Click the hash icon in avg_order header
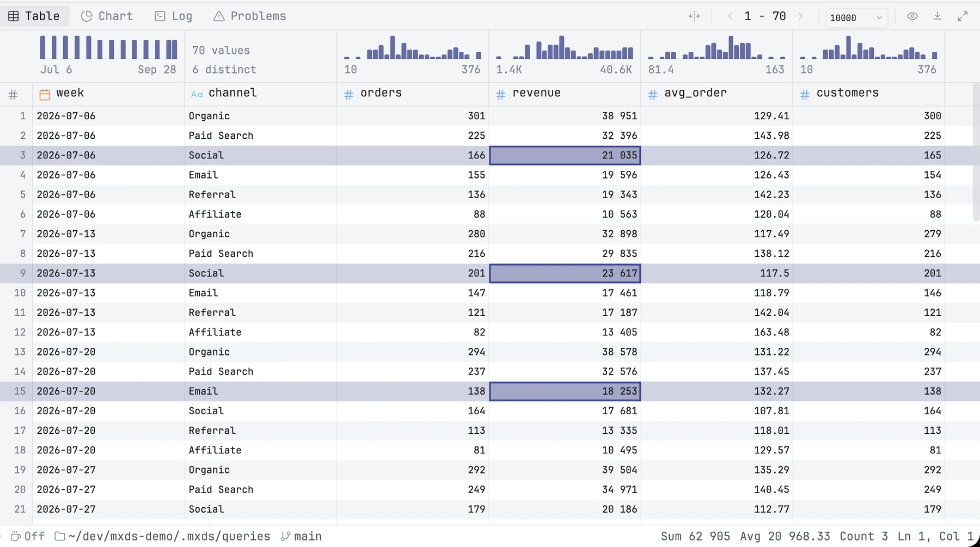 pos(653,95)
